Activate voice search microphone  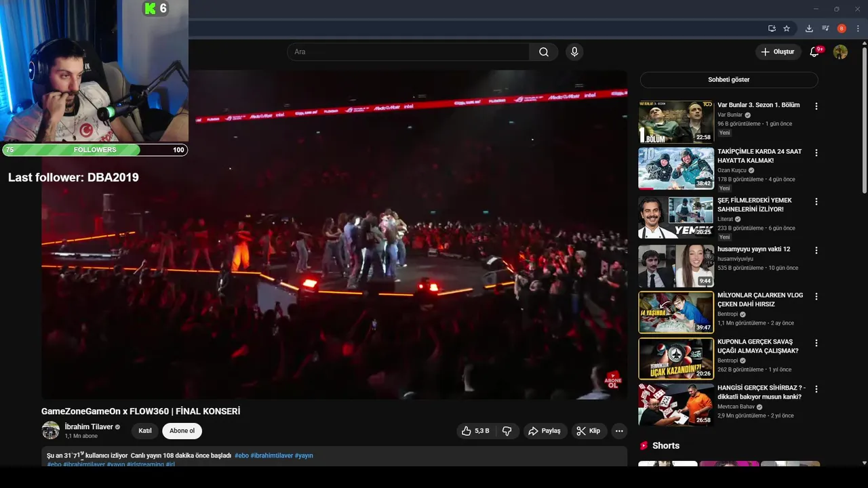(574, 52)
